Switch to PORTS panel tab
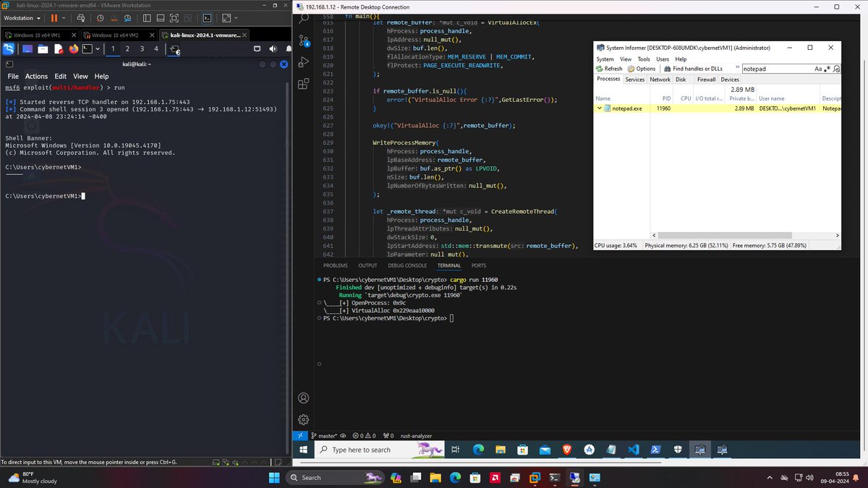Image resolution: width=868 pixels, height=488 pixels. pos(479,265)
